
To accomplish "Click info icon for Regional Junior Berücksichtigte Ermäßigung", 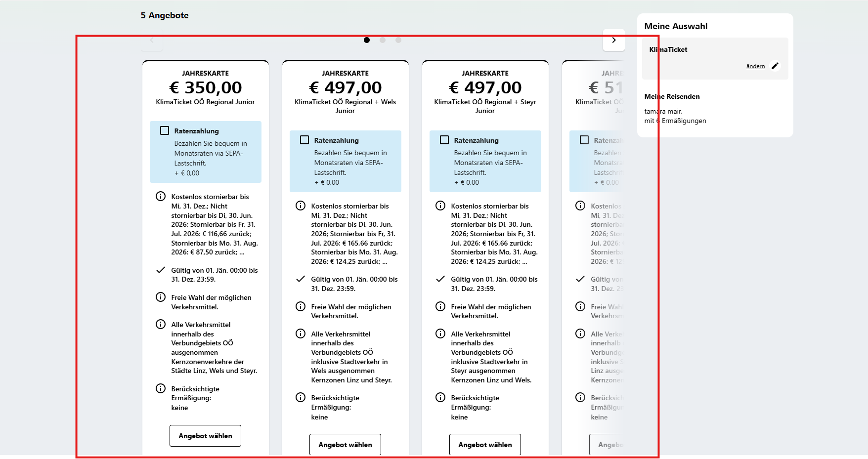I will click(161, 388).
